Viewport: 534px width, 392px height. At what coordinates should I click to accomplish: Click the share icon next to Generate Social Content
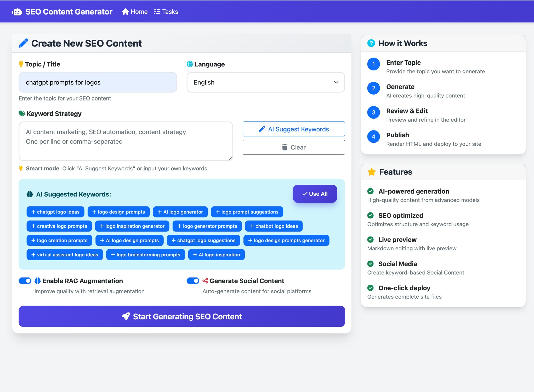[x=205, y=281]
